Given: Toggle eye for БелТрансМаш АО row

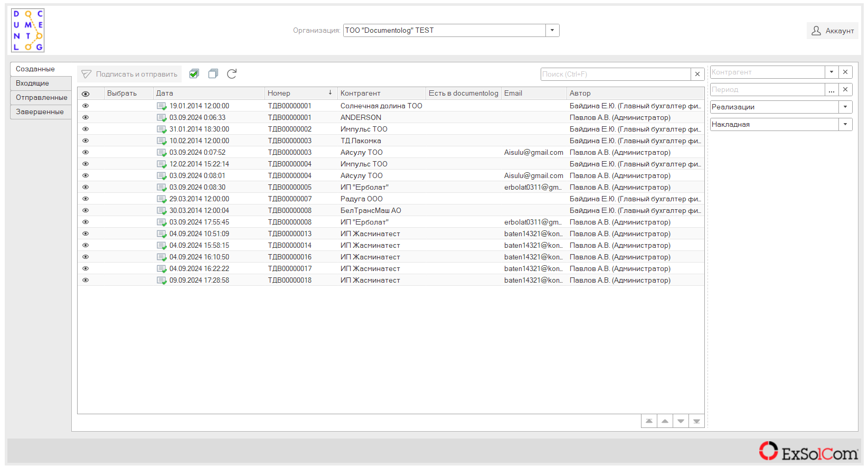Looking at the screenshot, I should click(x=86, y=210).
